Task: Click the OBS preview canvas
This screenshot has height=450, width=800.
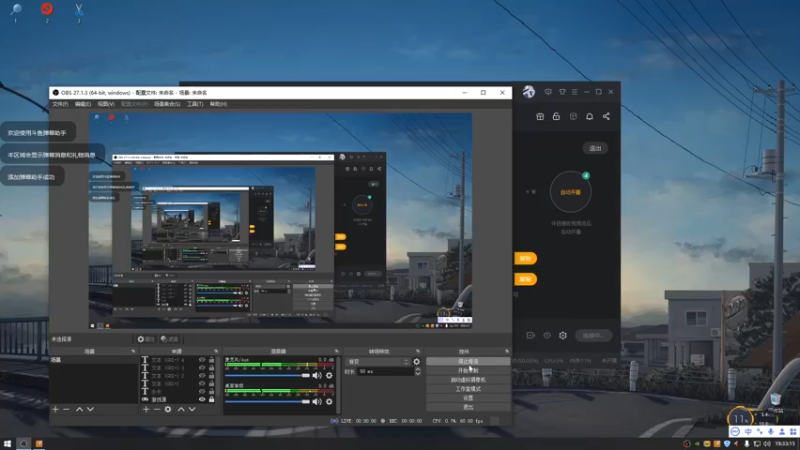Action: [x=280, y=220]
